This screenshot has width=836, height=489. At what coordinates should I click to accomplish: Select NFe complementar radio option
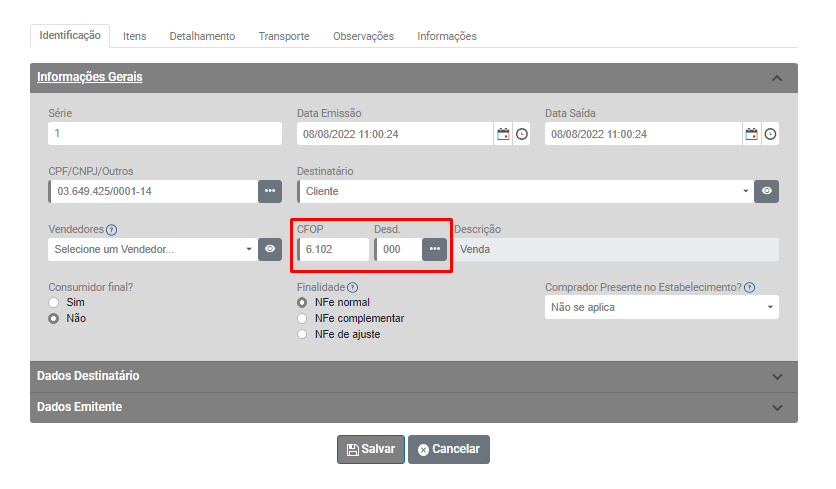point(303,318)
